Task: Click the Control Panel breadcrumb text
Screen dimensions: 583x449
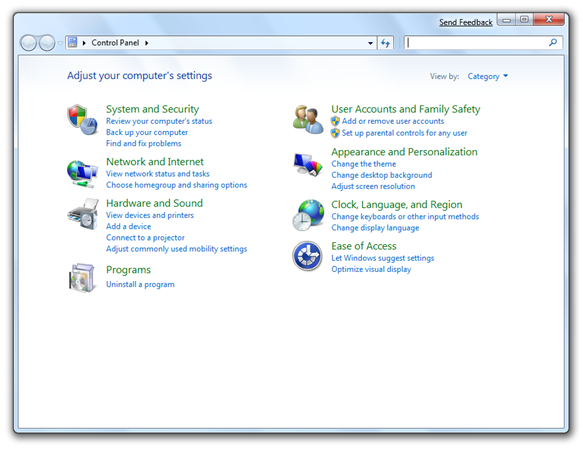Action: tap(115, 43)
